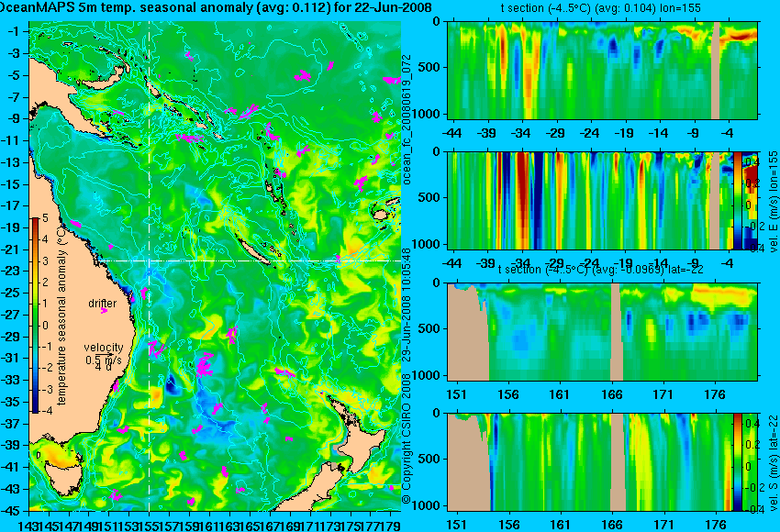This screenshot has height=532, width=780.
Task: Click the vel. E color bar scale
Action: [x=738, y=201]
